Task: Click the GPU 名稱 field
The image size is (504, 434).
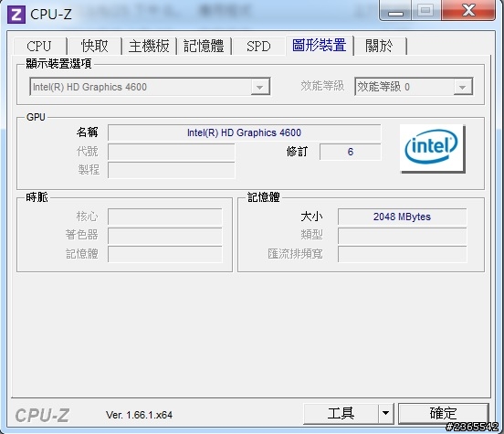Action: [x=245, y=132]
